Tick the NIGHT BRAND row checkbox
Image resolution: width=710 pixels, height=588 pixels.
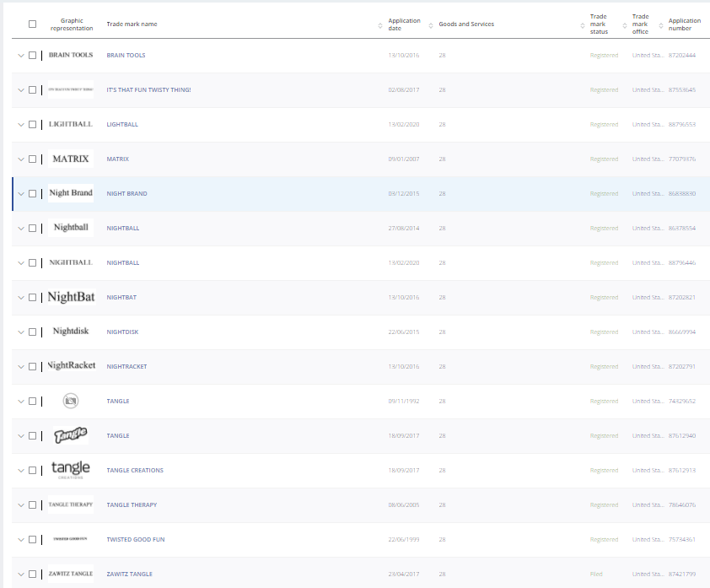(x=33, y=193)
